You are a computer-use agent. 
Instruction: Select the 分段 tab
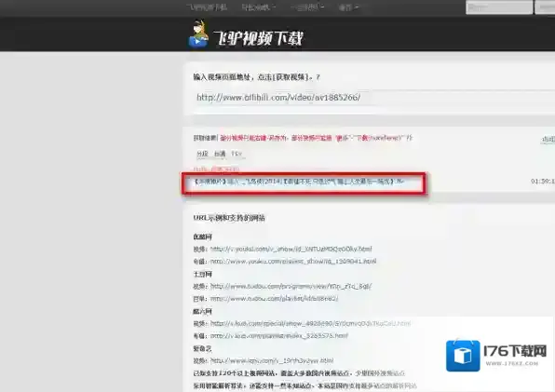pos(202,154)
